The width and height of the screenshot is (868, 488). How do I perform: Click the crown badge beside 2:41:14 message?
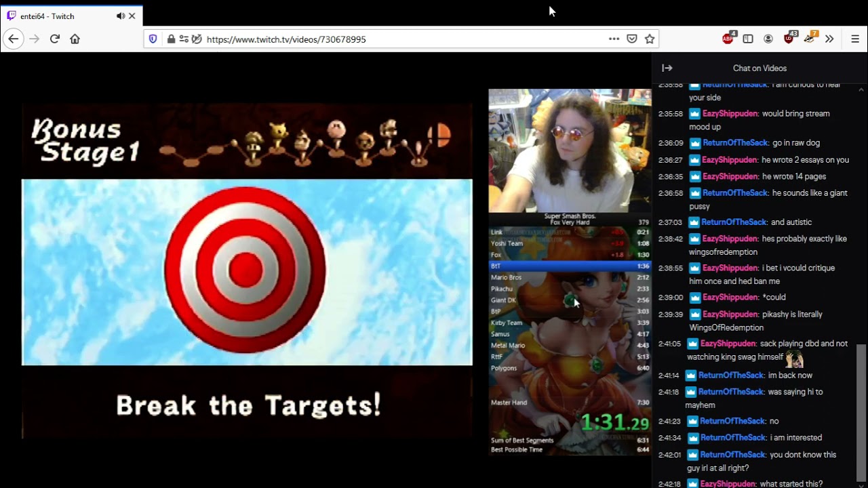click(691, 375)
